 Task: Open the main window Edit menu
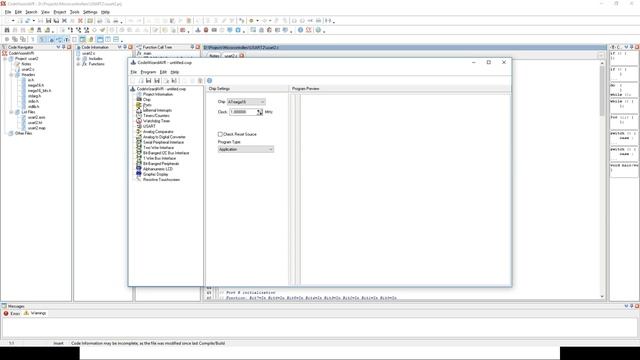(18, 12)
